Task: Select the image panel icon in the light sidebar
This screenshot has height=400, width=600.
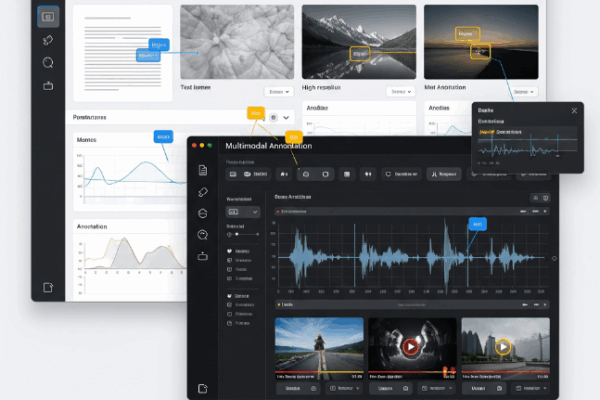Action: coord(47,16)
